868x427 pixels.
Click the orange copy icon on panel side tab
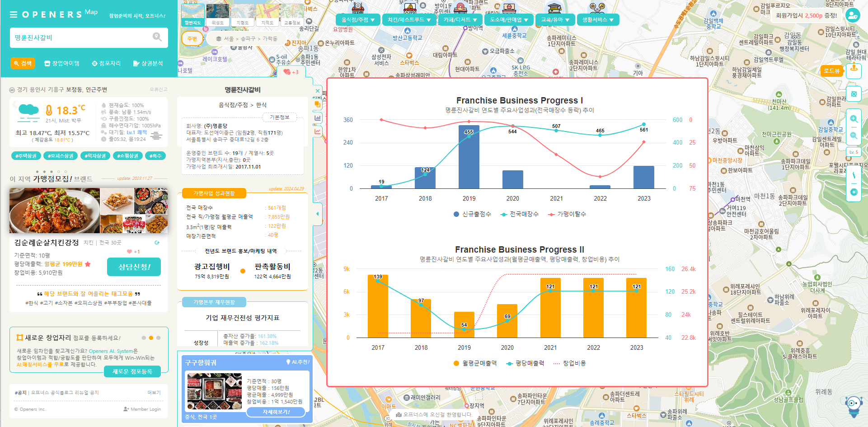[x=318, y=104]
